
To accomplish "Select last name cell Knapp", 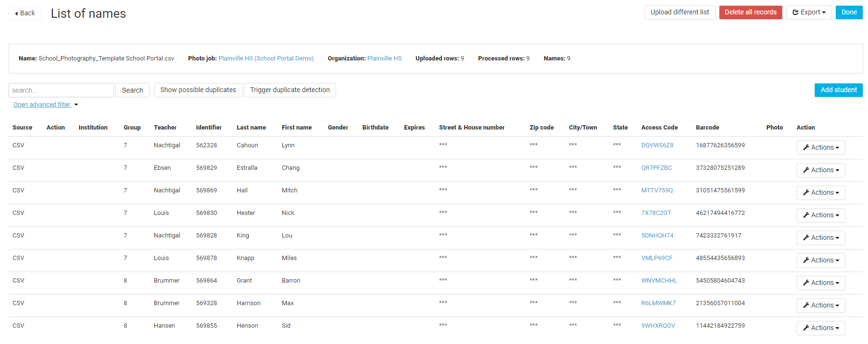I will click(245, 258).
